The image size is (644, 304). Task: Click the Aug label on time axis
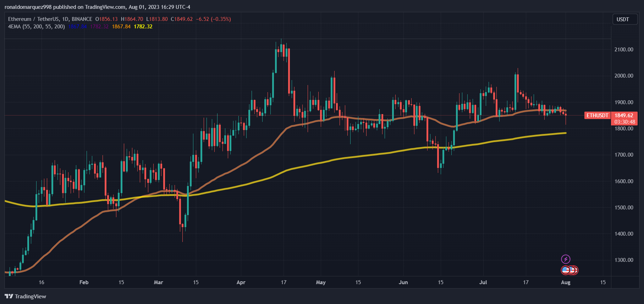(x=566, y=282)
